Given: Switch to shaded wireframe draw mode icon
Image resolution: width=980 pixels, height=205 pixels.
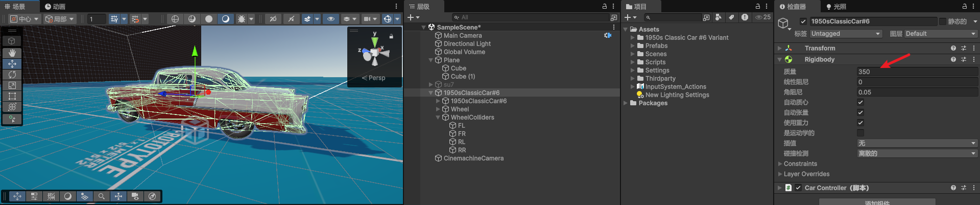Looking at the screenshot, I should (192, 19).
